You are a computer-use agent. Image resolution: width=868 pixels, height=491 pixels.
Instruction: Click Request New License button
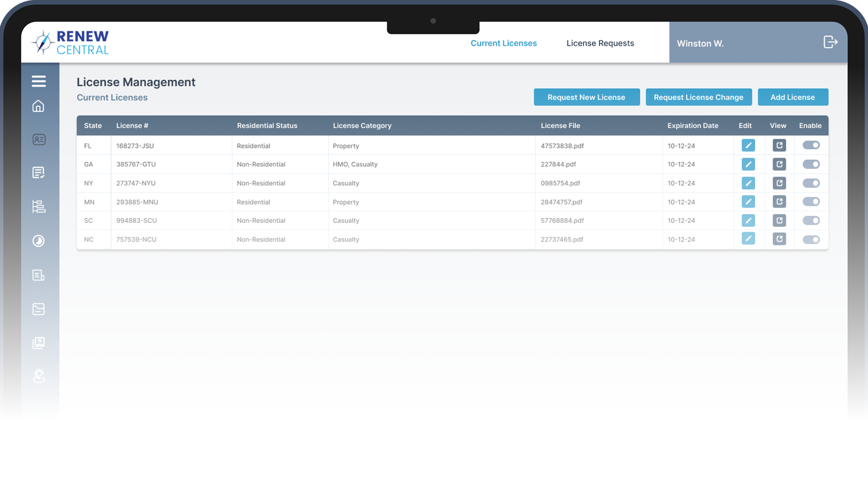pyautogui.click(x=587, y=97)
